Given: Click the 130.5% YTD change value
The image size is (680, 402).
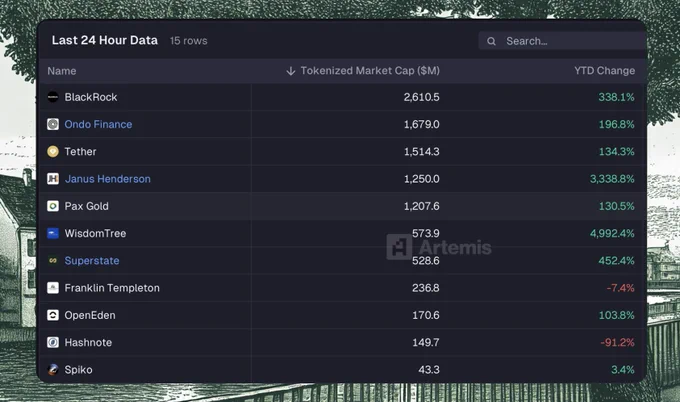Looking at the screenshot, I should pos(616,206).
